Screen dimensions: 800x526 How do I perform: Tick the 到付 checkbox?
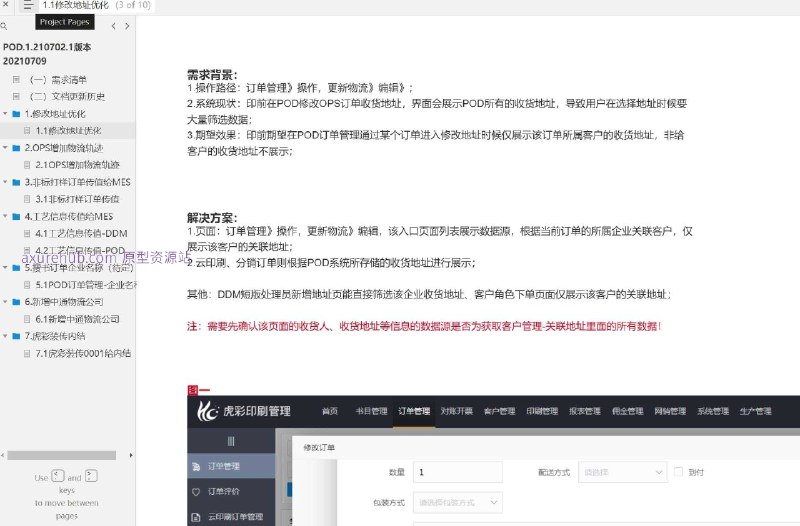coord(678,471)
